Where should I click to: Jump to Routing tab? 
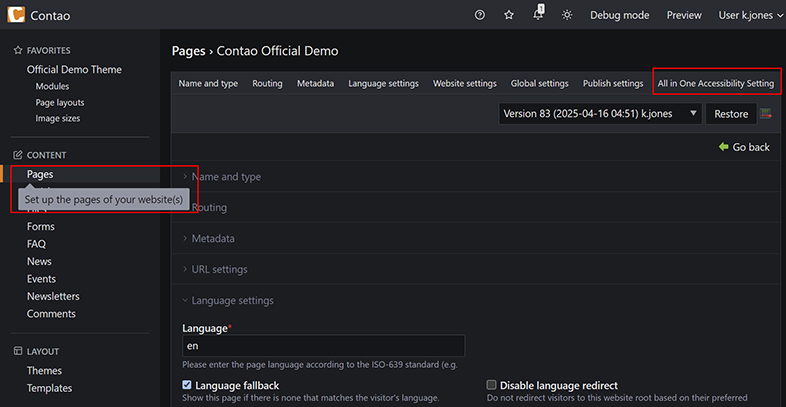pos(267,83)
